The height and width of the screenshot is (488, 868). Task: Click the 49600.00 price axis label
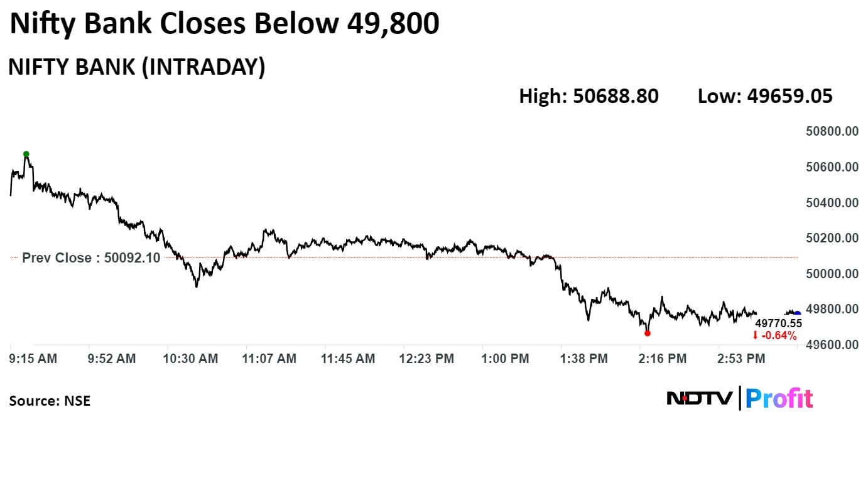click(832, 344)
